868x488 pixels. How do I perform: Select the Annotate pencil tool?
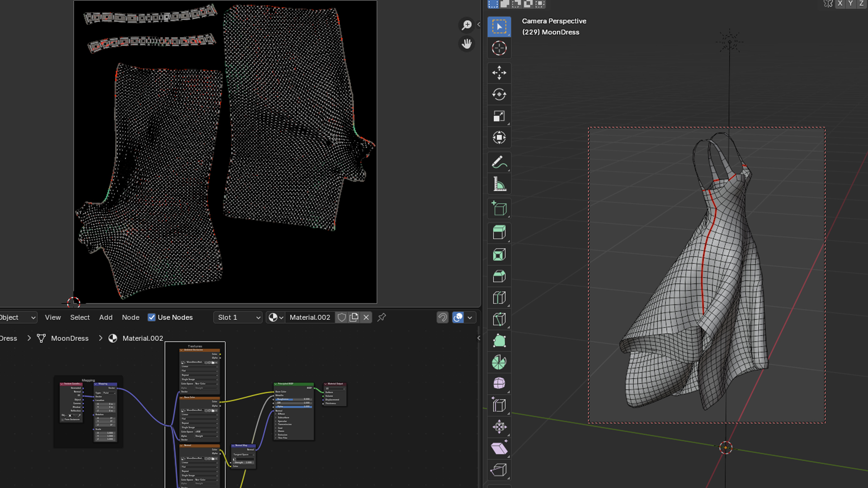point(499,162)
